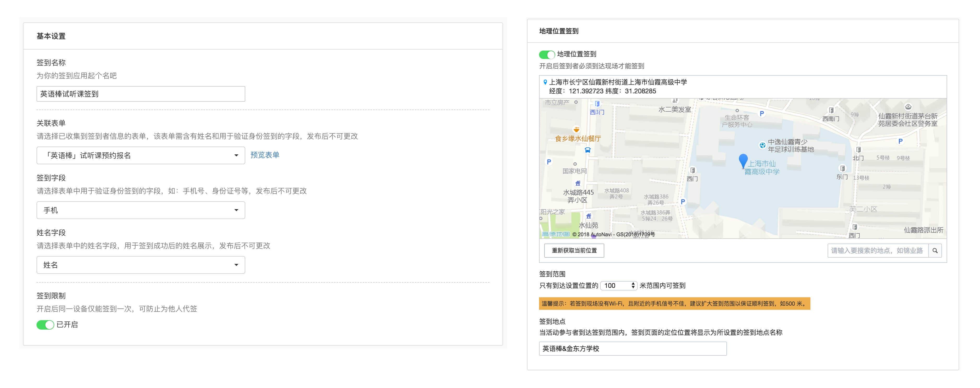Focus the map place search input field
The image size is (980, 388).
coord(877,250)
